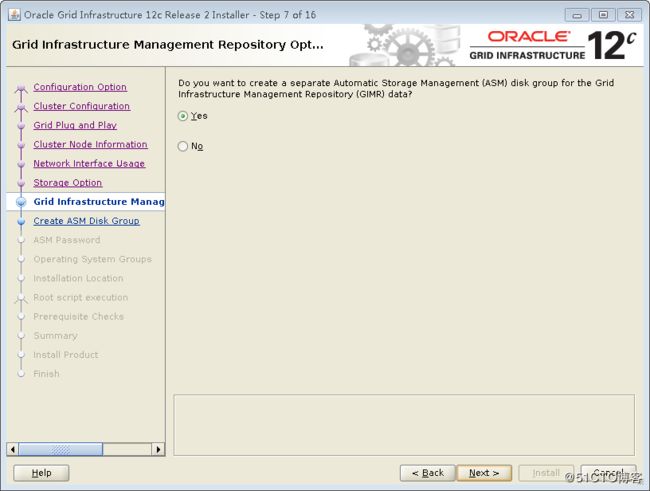Image resolution: width=650 pixels, height=491 pixels.
Task: Click the Prerequisite Checks step text
Action: [x=78, y=316]
